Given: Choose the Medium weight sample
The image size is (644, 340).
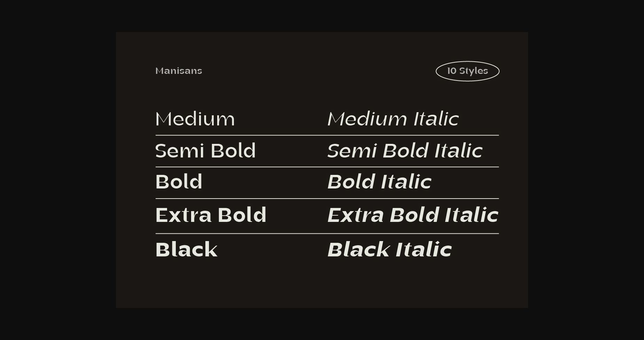Looking at the screenshot, I should [x=195, y=119].
